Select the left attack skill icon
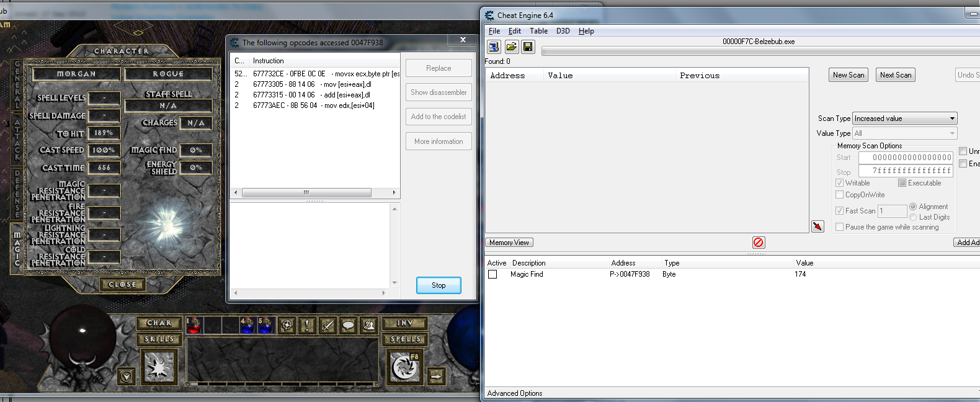Screen dimensions: 980x402 click(159, 367)
